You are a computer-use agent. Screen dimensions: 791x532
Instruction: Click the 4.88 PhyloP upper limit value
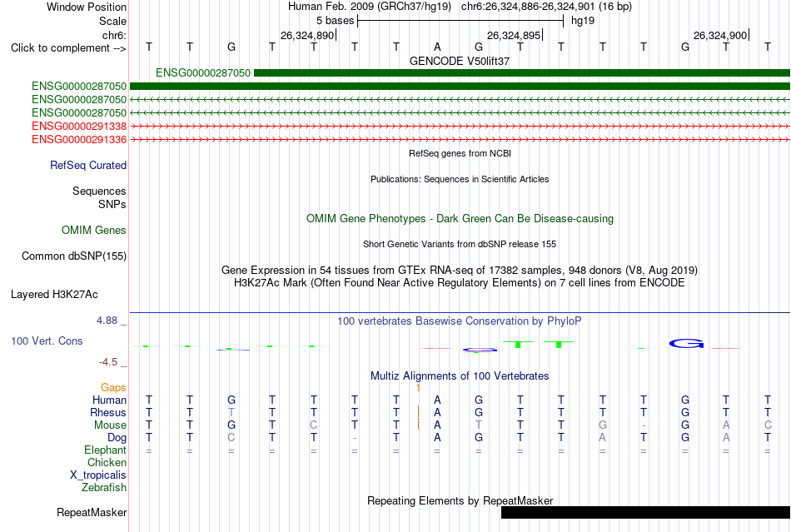pyautogui.click(x=107, y=321)
